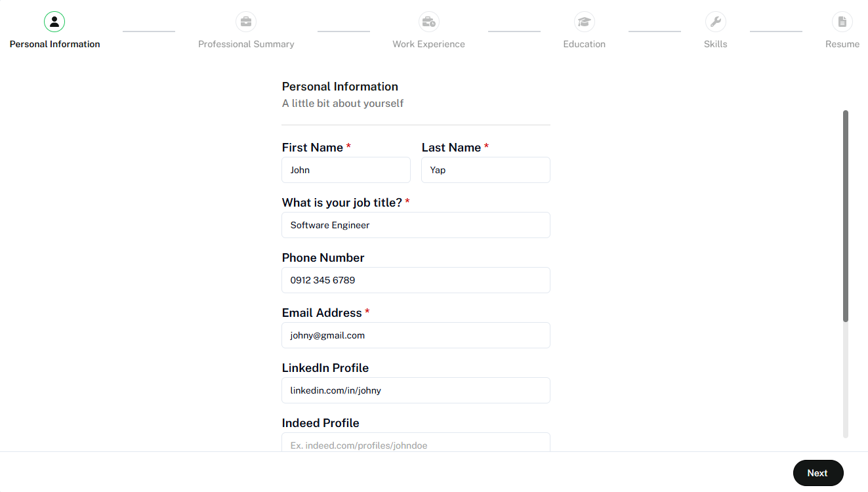The image size is (868, 492).
Task: Click the Education graduation cap icon
Action: (x=584, y=22)
